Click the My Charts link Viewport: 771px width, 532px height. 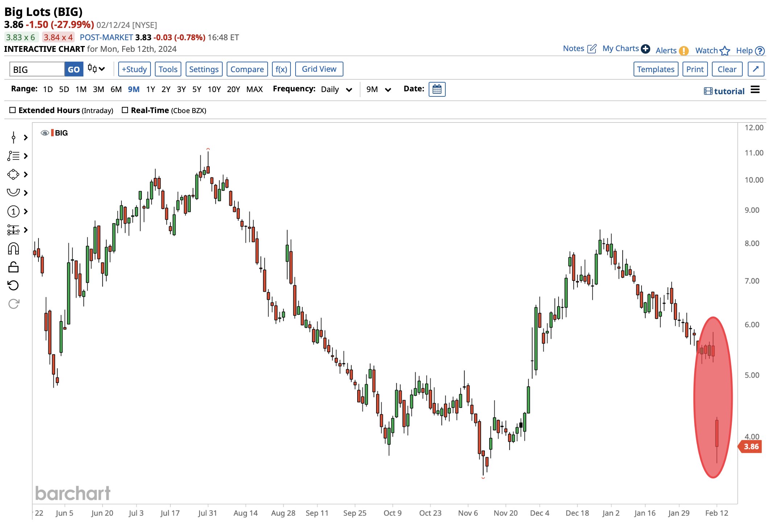pos(620,49)
